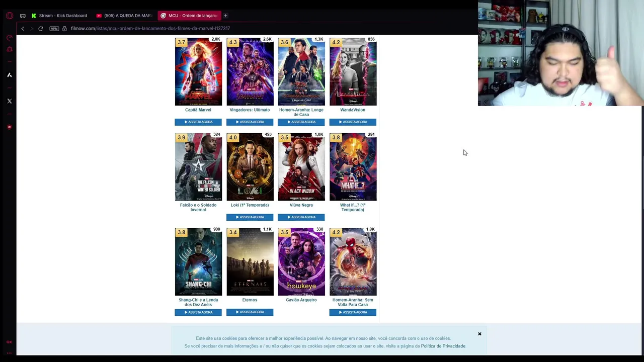The width and height of the screenshot is (644, 362).
Task: Open the GX Cleaner sidebar icon
Action: 10,49
